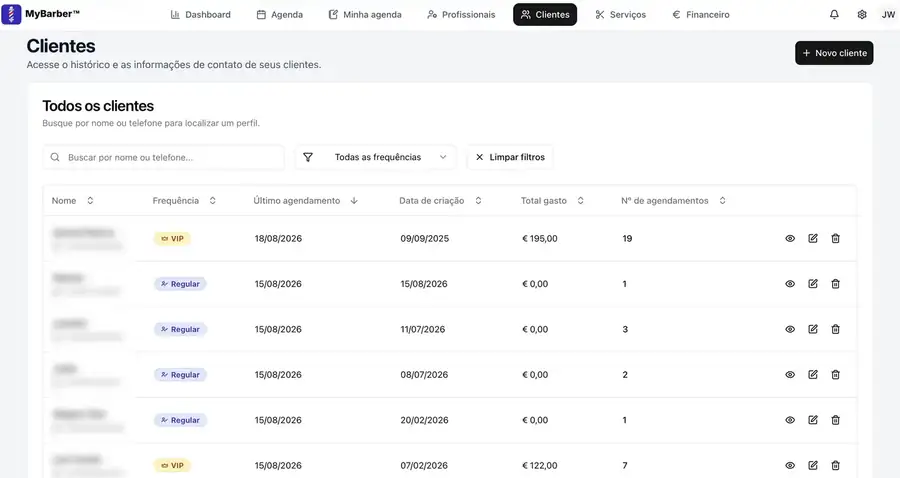This screenshot has height=478, width=900.
Task: Sort by Nome column
Action: (x=72, y=201)
